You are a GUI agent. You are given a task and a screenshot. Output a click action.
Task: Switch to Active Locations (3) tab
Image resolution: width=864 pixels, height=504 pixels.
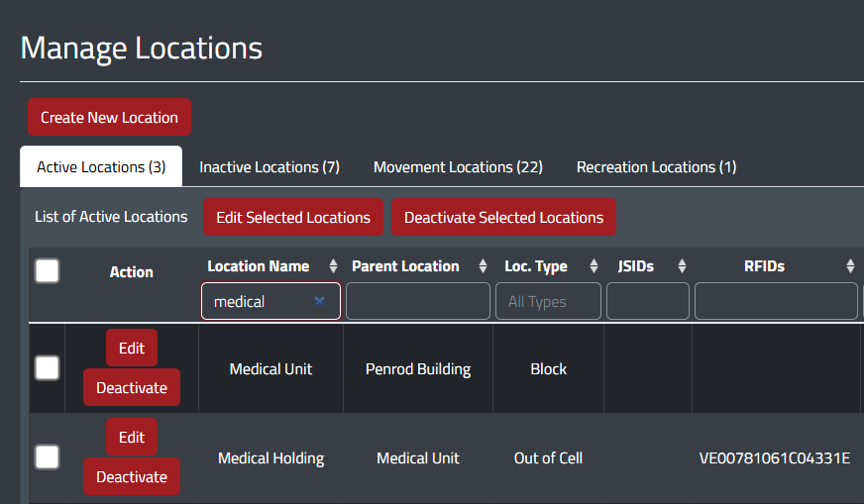pos(101,167)
